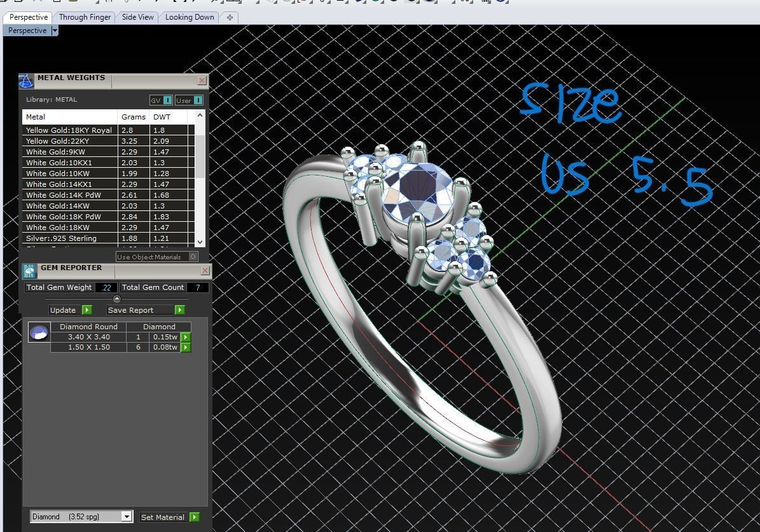
Task: Click the metal list scrollbar thumb
Action: 200,156
